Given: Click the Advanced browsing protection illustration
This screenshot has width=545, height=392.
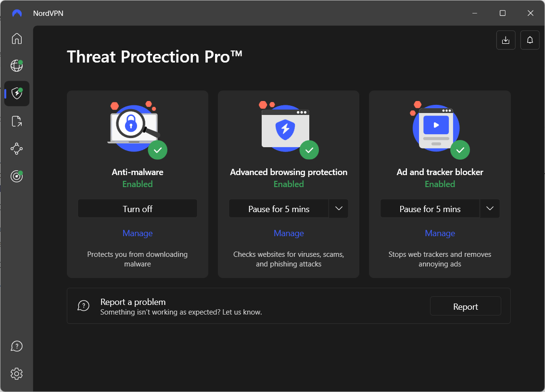Looking at the screenshot, I should pyautogui.click(x=289, y=130).
